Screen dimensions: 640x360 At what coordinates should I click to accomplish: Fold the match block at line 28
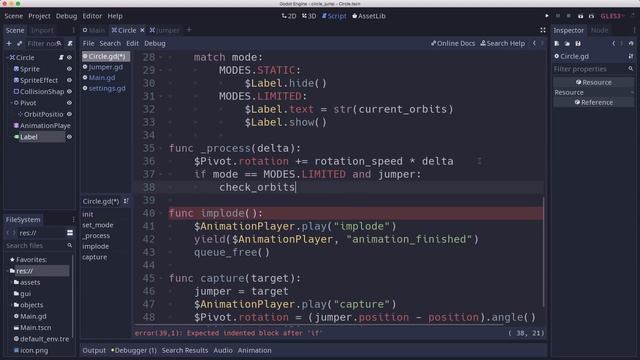(x=161, y=57)
